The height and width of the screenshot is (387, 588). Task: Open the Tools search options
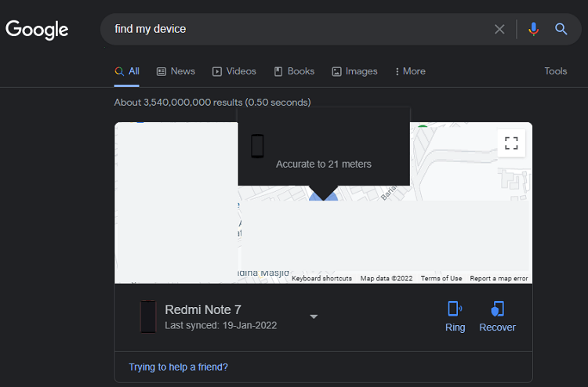[x=555, y=71]
